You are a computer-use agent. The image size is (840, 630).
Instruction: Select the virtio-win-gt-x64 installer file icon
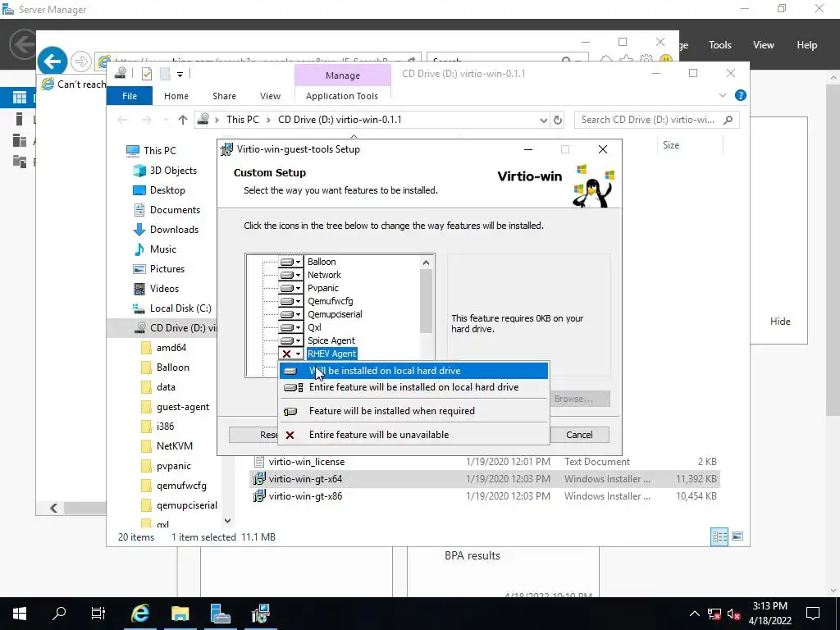click(259, 479)
